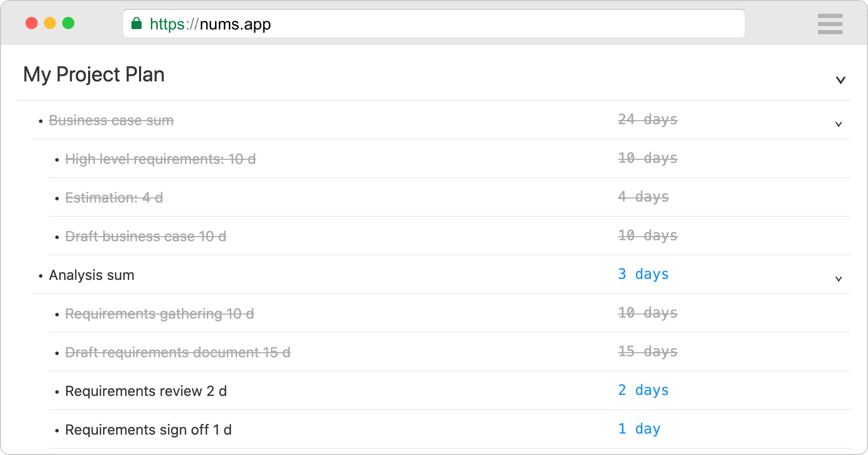Click the red traffic light button
The height and width of the screenshot is (455, 868).
[32, 23]
